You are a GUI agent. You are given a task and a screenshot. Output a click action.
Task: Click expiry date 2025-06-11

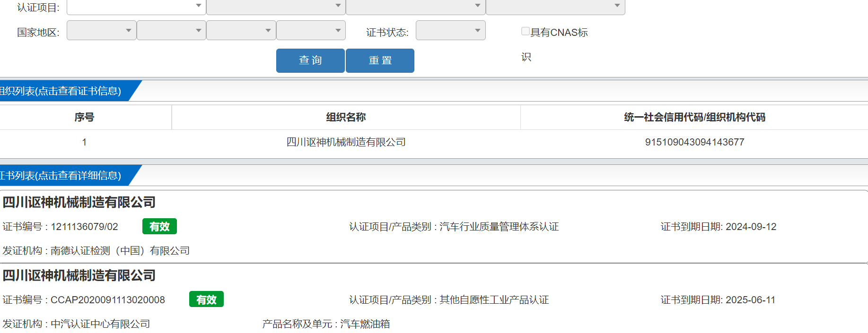point(751,300)
